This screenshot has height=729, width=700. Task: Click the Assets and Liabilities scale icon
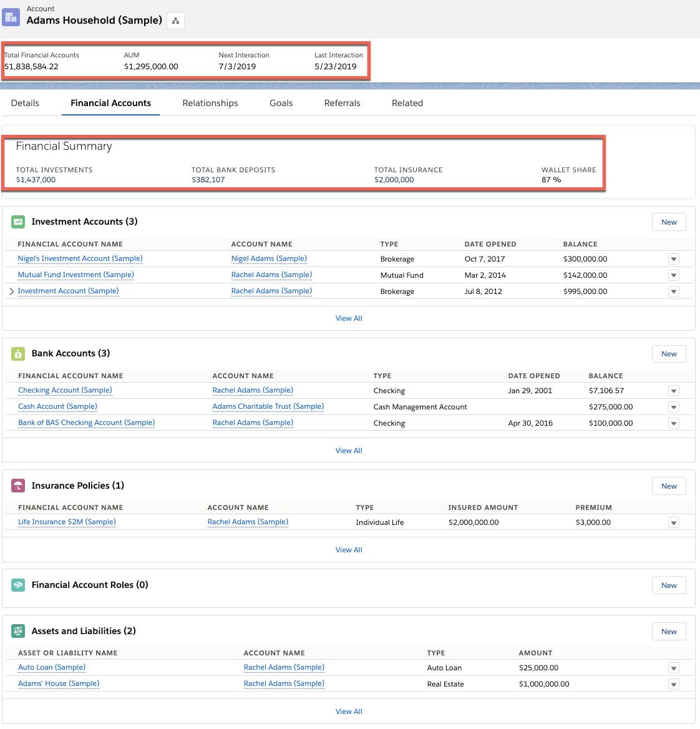tap(18, 630)
